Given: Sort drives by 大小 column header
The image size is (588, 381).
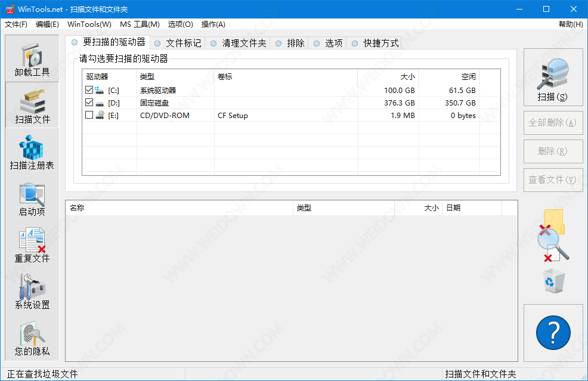Looking at the screenshot, I should [x=388, y=76].
